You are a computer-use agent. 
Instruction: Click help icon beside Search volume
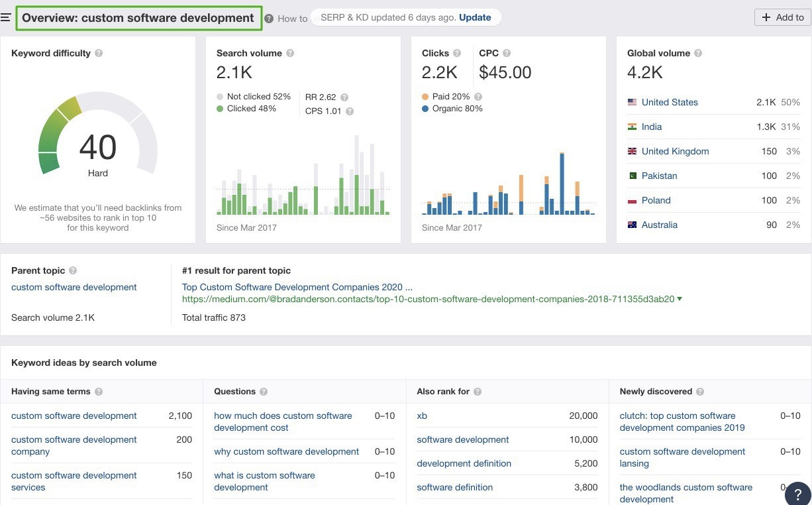click(290, 54)
